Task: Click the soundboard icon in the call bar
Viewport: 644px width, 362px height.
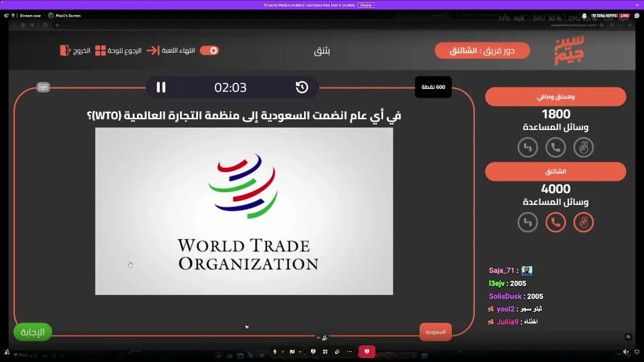Action: click(337, 351)
